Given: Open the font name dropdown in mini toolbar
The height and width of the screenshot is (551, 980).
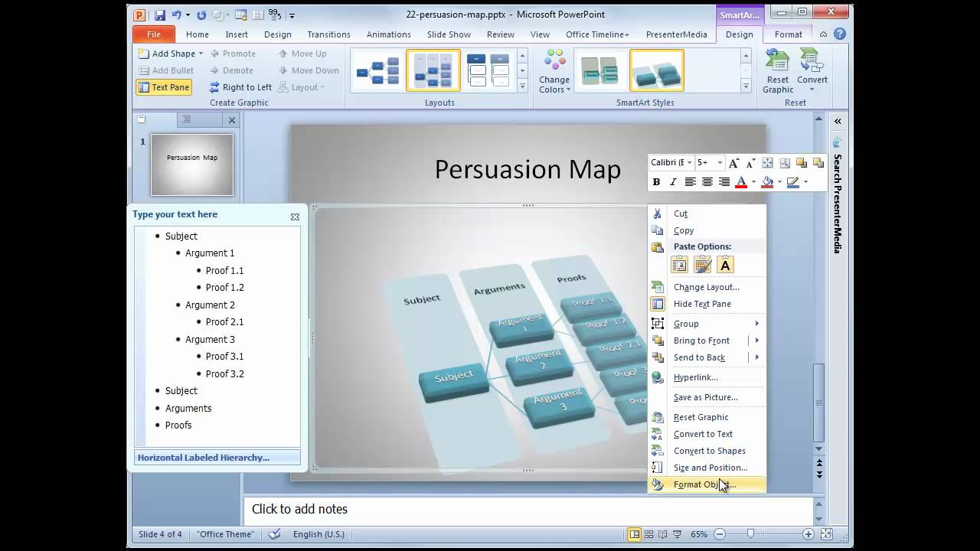Looking at the screenshot, I should coord(689,162).
